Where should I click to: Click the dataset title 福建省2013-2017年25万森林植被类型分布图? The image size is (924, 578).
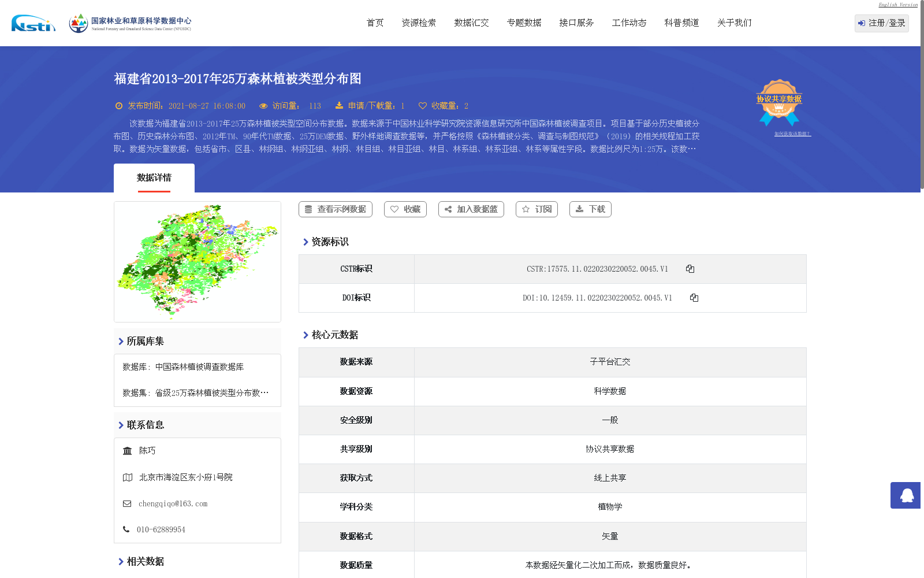(237, 79)
